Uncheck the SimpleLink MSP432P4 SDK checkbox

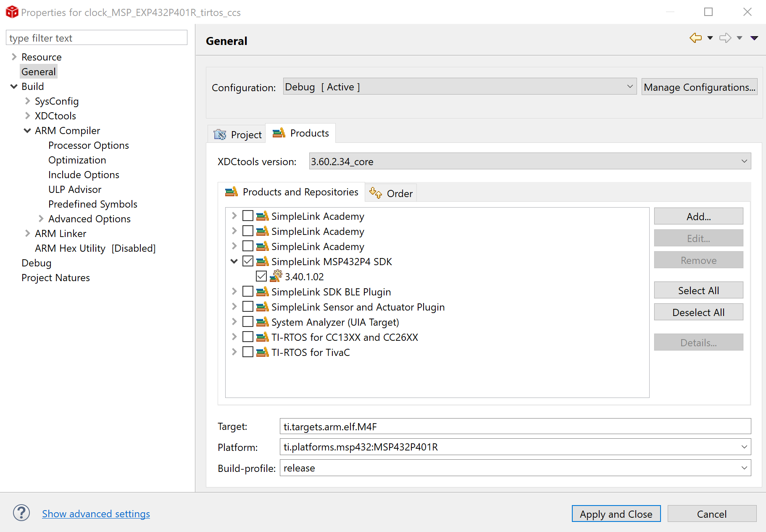(x=247, y=261)
